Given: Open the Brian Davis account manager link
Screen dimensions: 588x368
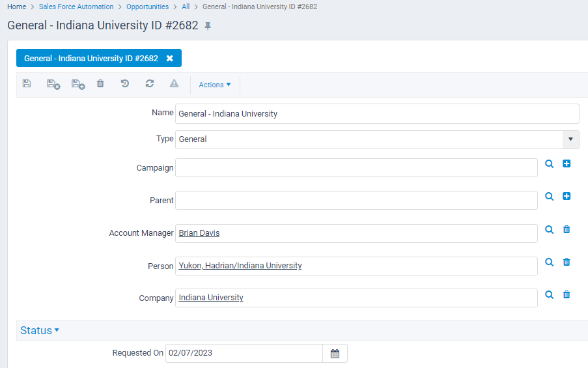Looking at the screenshot, I should pyautogui.click(x=199, y=233).
